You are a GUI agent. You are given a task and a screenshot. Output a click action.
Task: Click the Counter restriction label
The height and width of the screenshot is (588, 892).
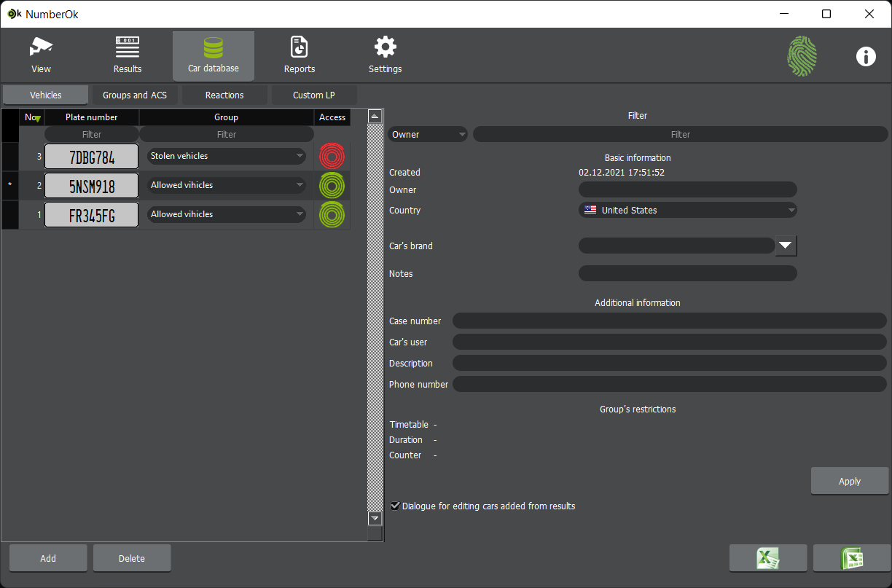405,455
